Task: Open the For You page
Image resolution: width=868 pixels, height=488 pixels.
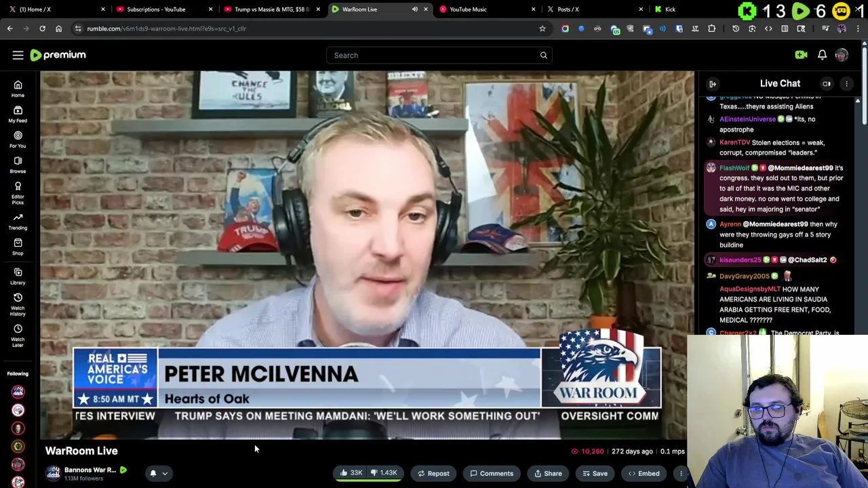Action: (18, 140)
